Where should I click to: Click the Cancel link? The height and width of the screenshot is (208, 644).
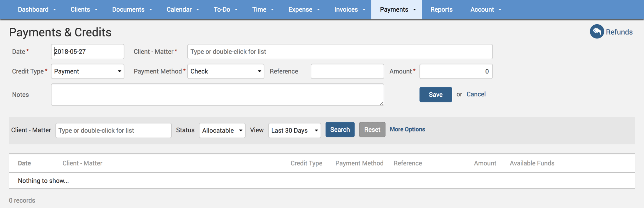point(476,94)
